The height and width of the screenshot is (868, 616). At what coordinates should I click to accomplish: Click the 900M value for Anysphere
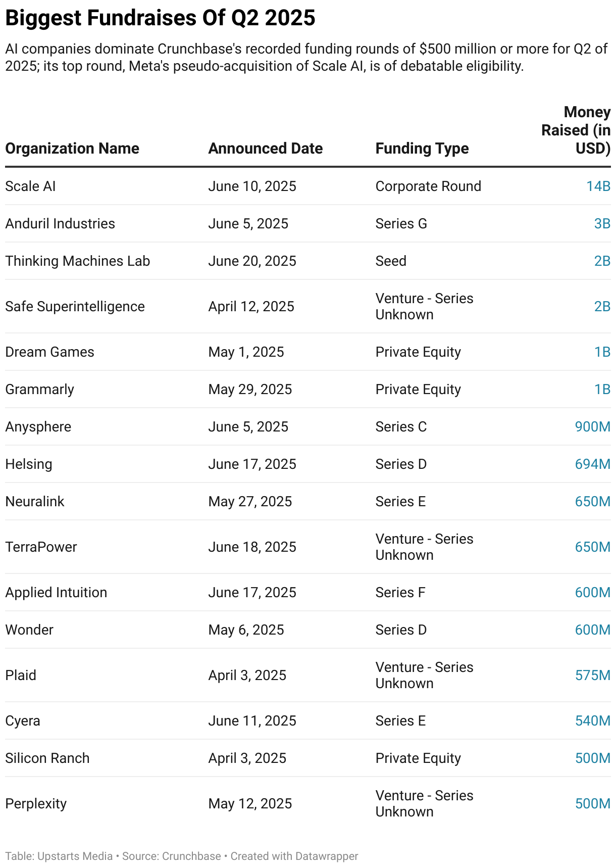click(x=593, y=427)
